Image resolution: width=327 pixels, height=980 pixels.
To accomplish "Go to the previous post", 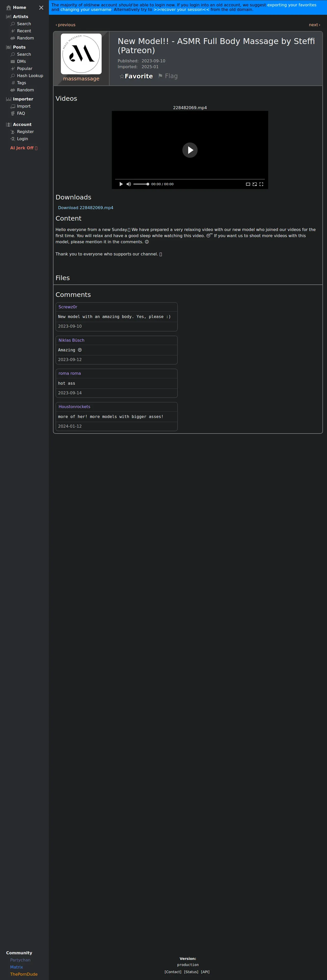I will coord(65,25).
